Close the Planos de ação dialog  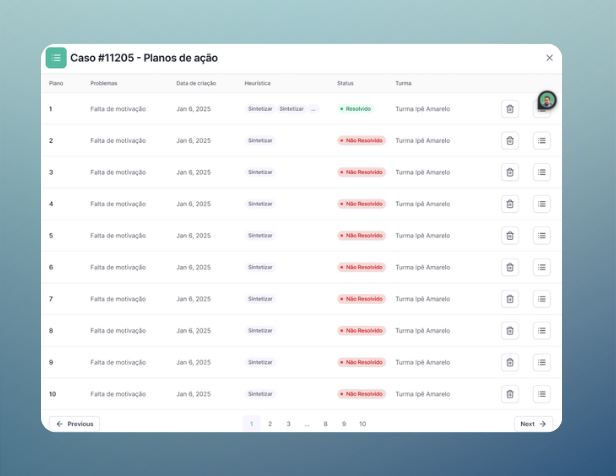(549, 58)
